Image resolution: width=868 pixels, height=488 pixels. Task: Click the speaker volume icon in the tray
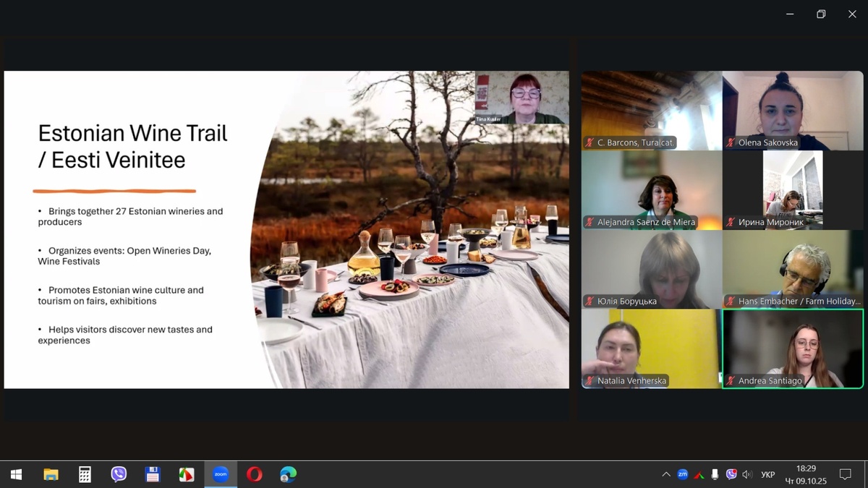click(x=747, y=474)
